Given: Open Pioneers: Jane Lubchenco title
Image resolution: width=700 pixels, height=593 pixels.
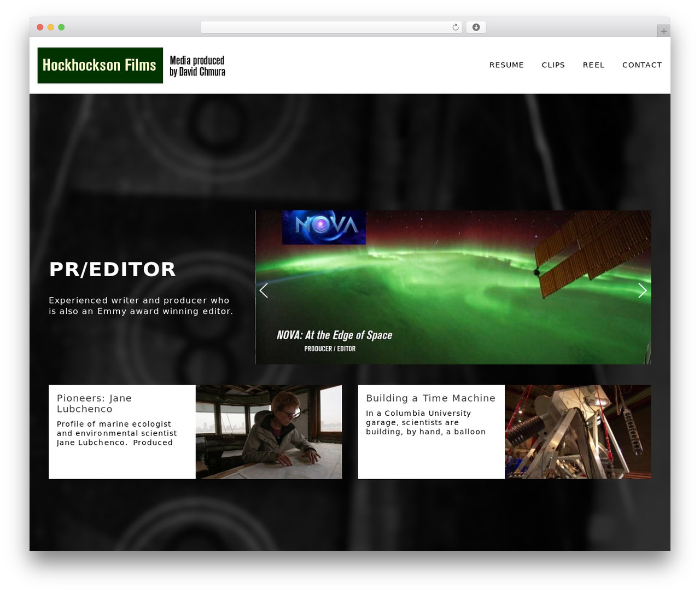Looking at the screenshot, I should 94,404.
